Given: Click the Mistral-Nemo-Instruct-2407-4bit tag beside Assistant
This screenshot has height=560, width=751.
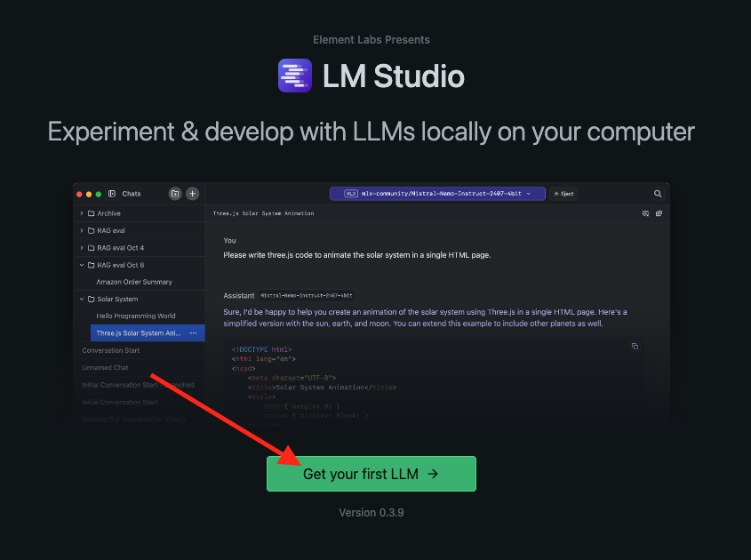Looking at the screenshot, I should 307,296.
